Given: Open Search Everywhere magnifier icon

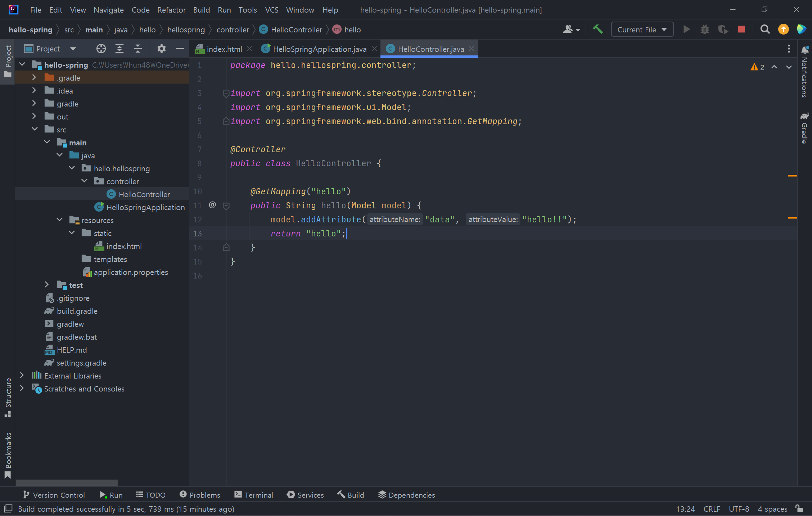Looking at the screenshot, I should click(765, 29).
